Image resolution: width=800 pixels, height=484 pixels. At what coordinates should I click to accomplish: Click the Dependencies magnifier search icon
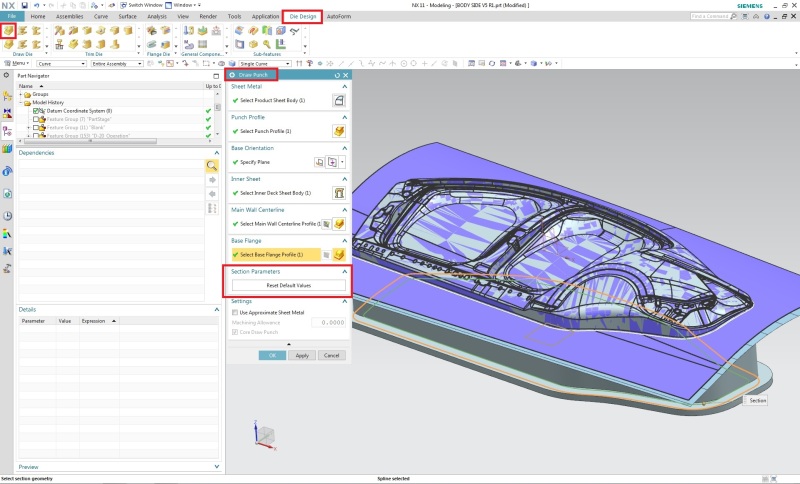tap(212, 166)
